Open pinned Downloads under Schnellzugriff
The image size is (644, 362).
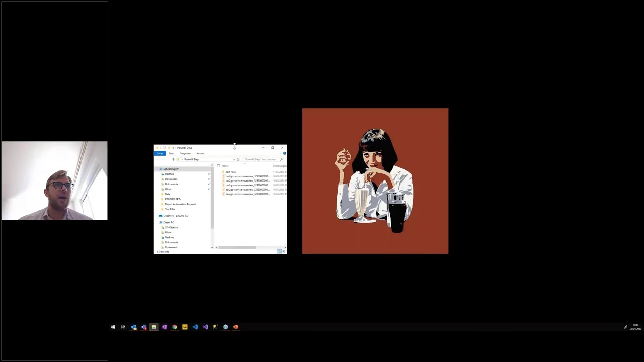(x=171, y=179)
